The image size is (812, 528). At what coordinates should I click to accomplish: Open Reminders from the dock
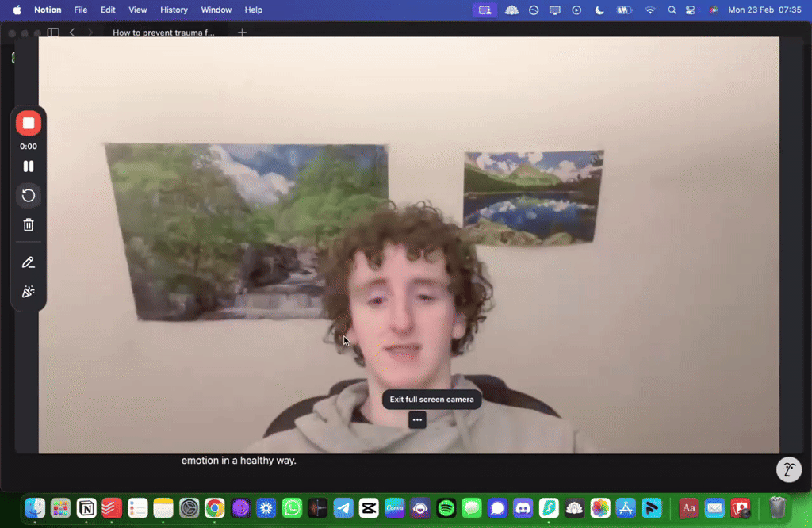point(138,508)
